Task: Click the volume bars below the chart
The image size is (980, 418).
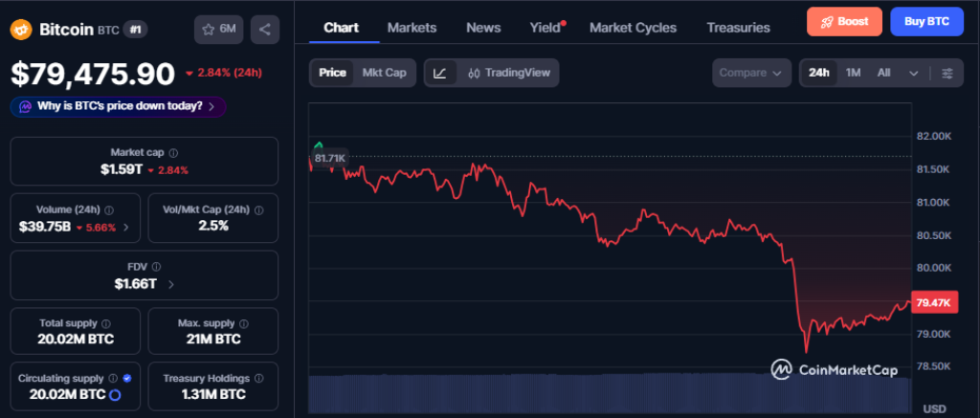Action: click(610, 394)
